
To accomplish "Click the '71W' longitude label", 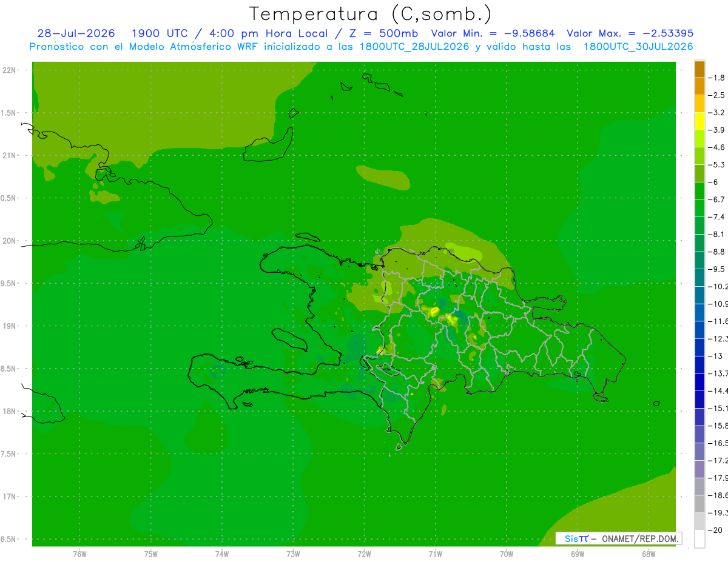I will coord(435,554).
